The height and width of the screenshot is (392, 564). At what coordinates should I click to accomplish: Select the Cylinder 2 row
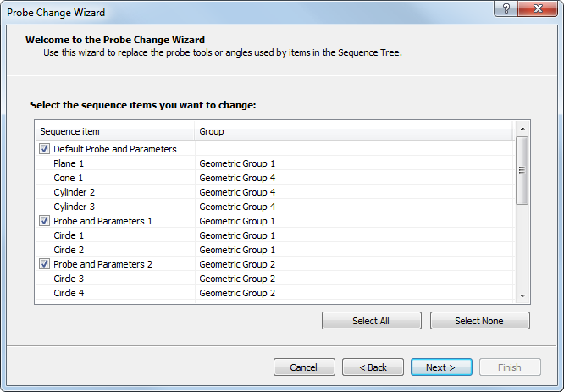pyautogui.click(x=74, y=192)
